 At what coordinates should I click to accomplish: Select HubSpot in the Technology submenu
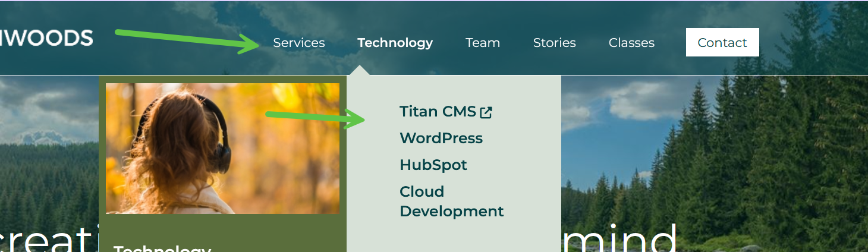[x=433, y=165]
